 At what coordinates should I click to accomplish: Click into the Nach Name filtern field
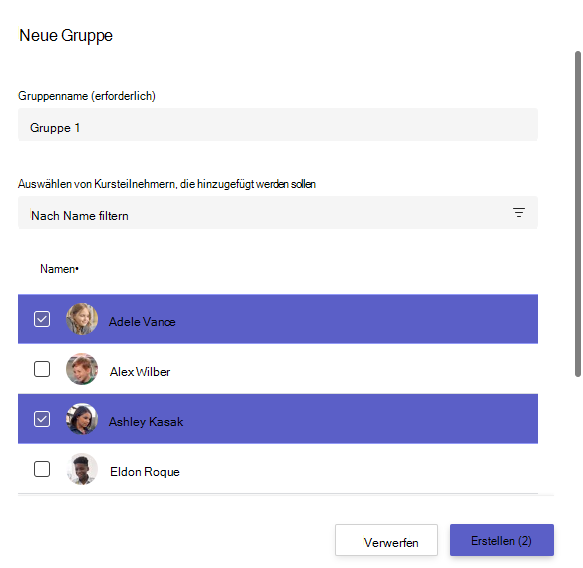pyautogui.click(x=278, y=213)
